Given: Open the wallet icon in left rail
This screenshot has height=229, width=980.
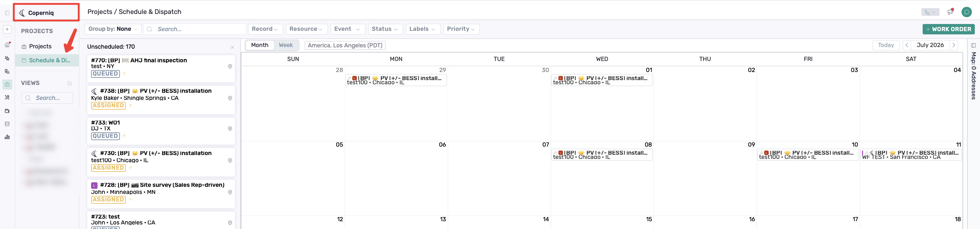Looking at the screenshot, I should 7,111.
